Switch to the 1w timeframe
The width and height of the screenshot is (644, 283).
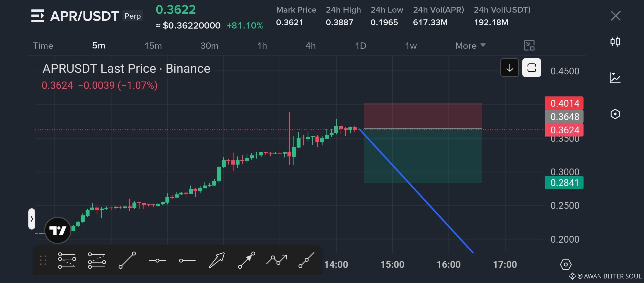click(x=411, y=46)
